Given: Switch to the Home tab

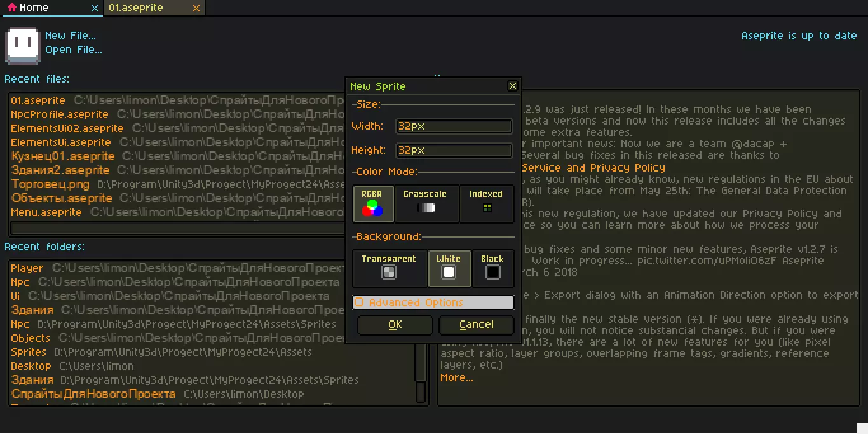Looking at the screenshot, I should [51, 8].
